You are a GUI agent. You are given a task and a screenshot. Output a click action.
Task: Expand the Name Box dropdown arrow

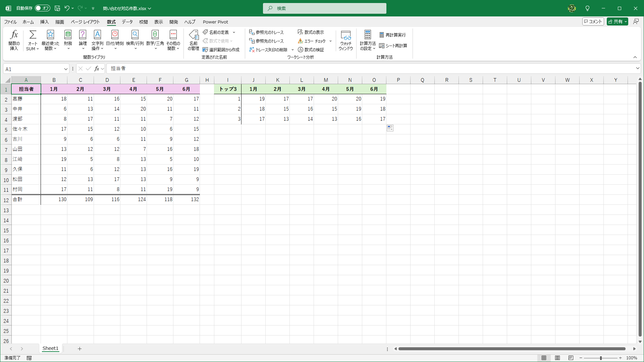66,69
